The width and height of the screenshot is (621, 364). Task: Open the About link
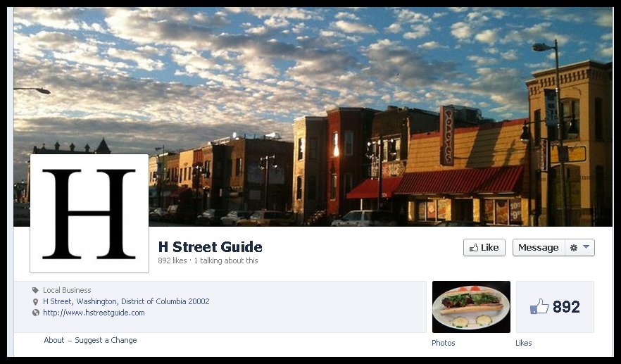54,340
